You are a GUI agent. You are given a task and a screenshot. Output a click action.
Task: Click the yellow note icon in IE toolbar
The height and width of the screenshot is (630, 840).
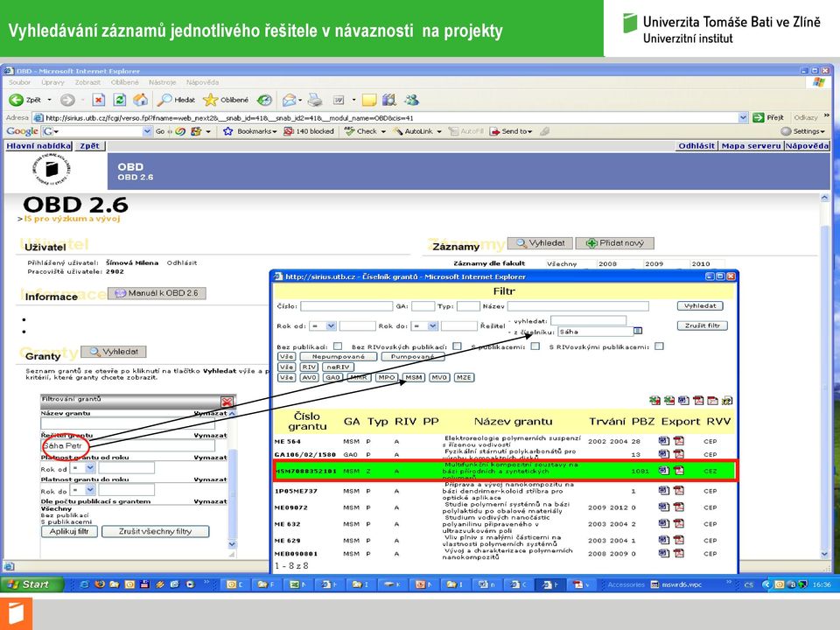click(369, 100)
